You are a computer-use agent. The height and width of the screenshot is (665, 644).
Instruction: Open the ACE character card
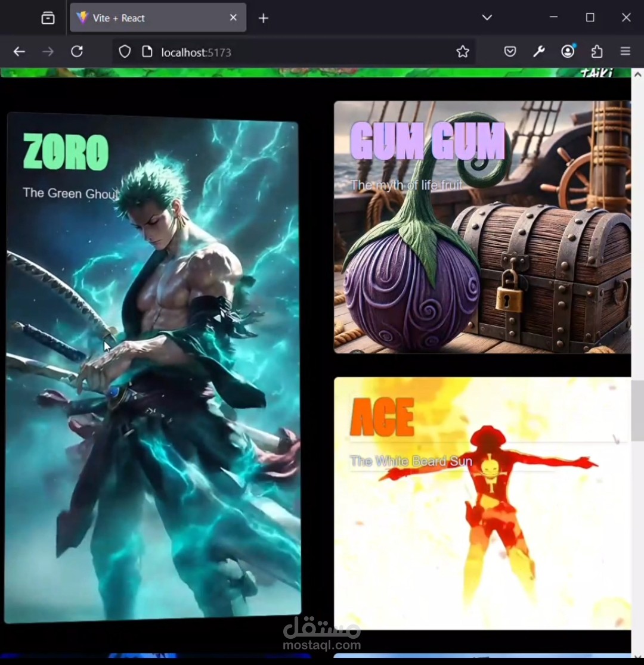[x=482, y=504]
